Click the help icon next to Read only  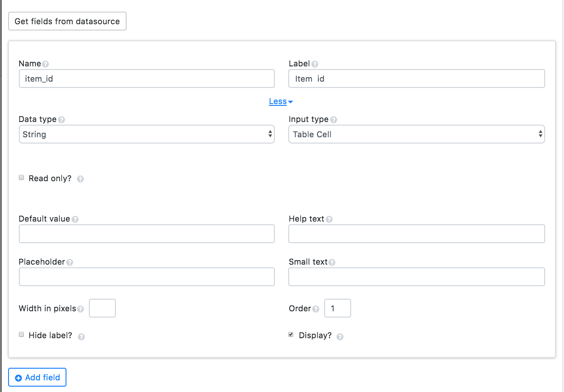point(80,179)
